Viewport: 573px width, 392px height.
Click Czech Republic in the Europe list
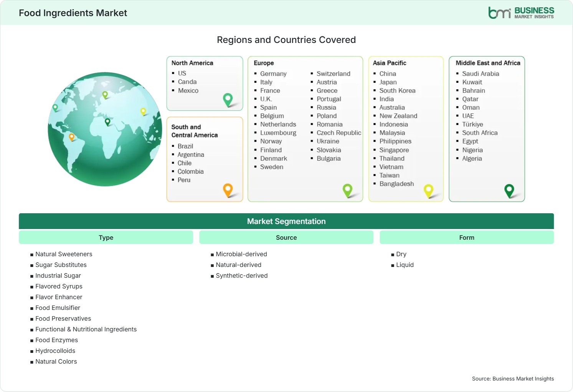point(339,133)
